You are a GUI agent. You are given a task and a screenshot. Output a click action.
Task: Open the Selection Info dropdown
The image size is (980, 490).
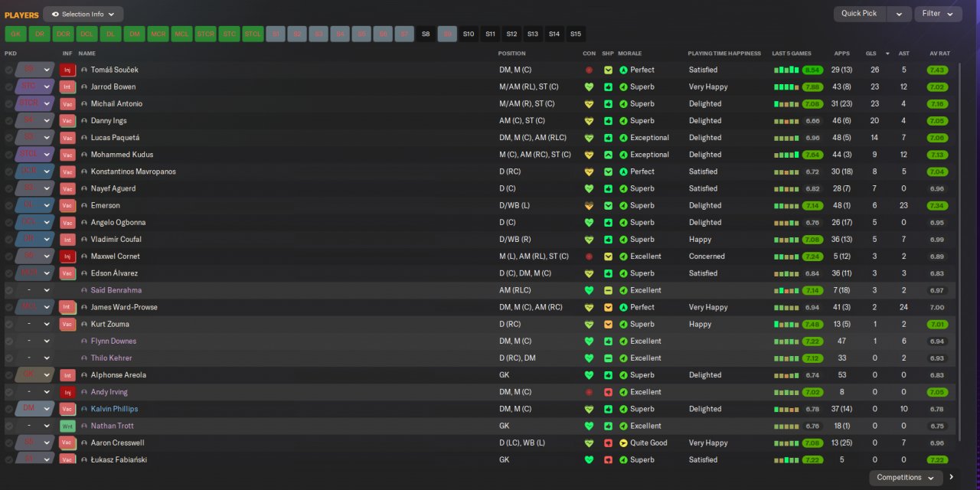(x=83, y=14)
